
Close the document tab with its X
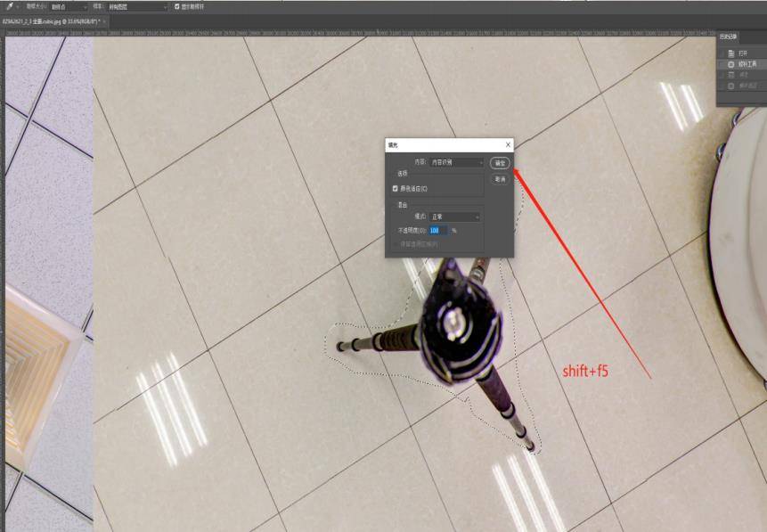[104, 20]
